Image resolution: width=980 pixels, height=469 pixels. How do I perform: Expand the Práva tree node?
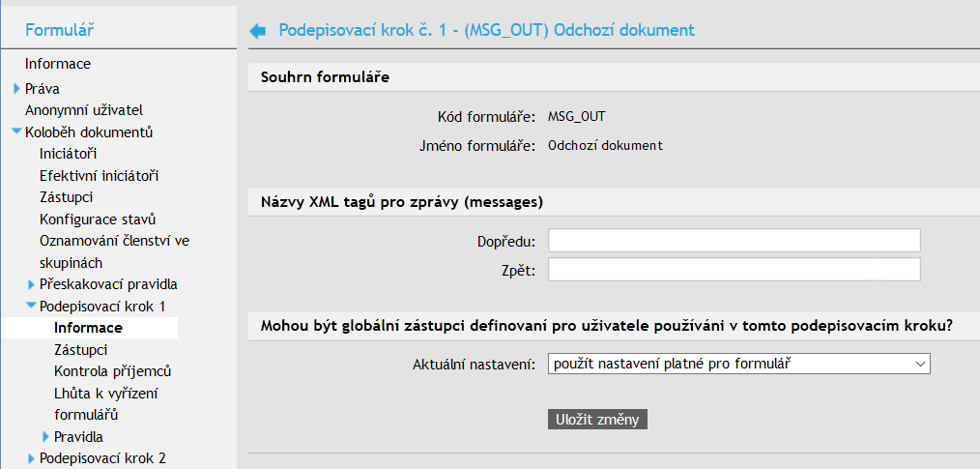point(17,88)
